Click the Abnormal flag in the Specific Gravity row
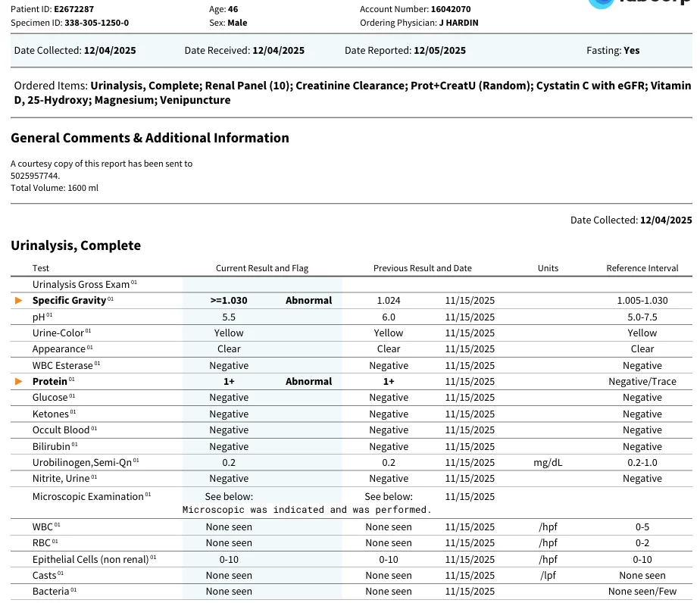Viewport: 700px width, 603px height. tap(309, 301)
